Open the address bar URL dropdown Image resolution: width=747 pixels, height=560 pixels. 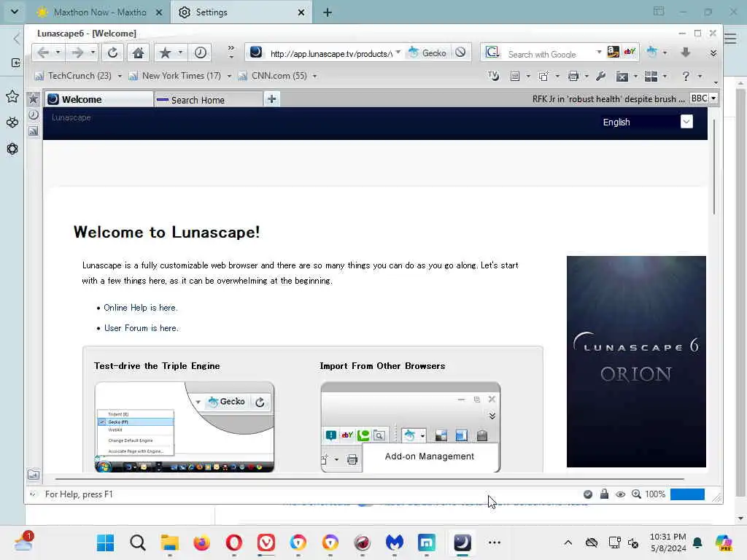pyautogui.click(x=398, y=52)
